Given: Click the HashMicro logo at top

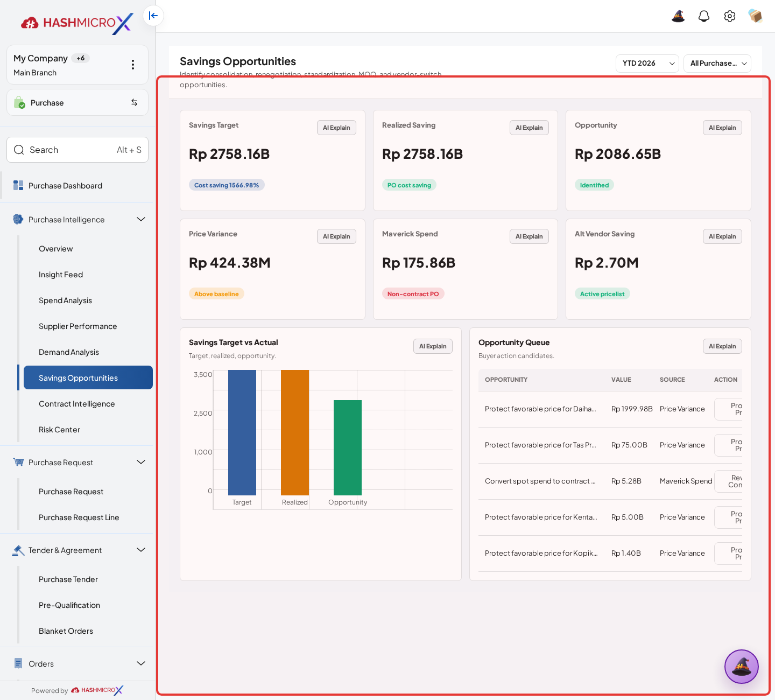Looking at the screenshot, I should point(77,23).
